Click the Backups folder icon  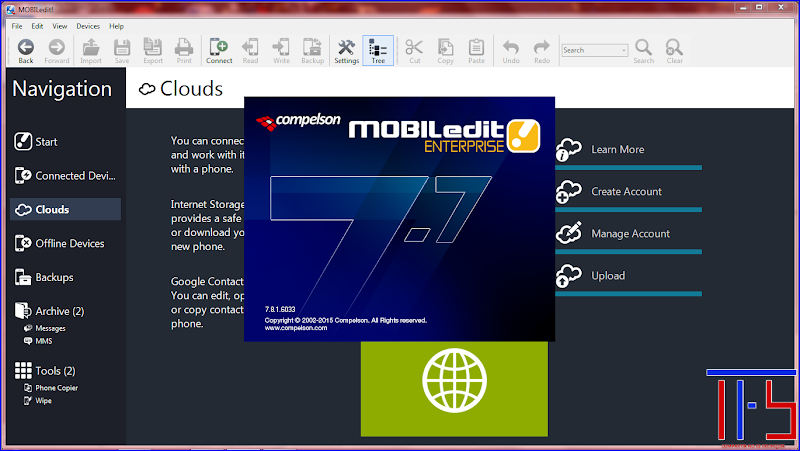[x=23, y=277]
